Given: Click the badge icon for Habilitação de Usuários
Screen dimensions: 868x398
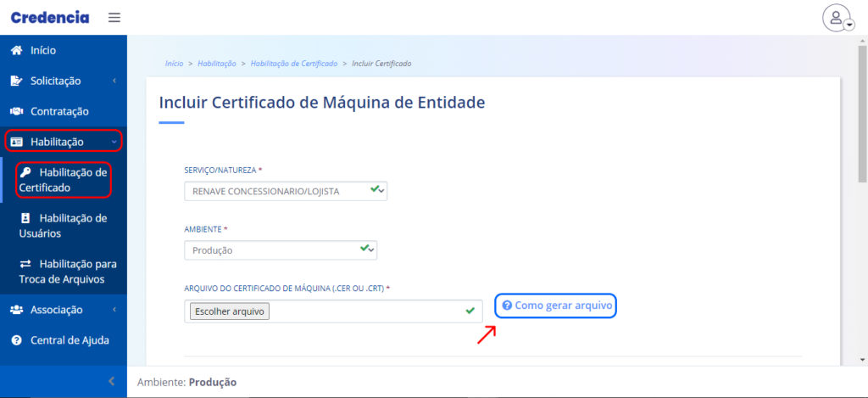Looking at the screenshot, I should coord(25,218).
